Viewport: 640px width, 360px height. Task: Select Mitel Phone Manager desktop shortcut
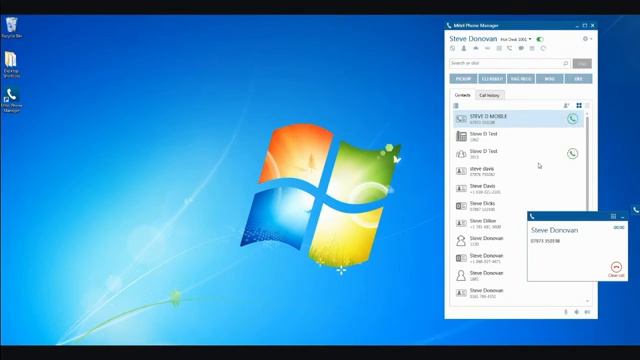click(x=11, y=100)
